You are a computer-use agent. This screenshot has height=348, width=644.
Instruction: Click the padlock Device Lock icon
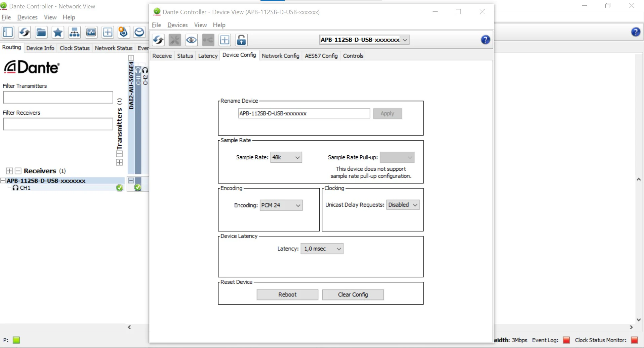(x=241, y=40)
